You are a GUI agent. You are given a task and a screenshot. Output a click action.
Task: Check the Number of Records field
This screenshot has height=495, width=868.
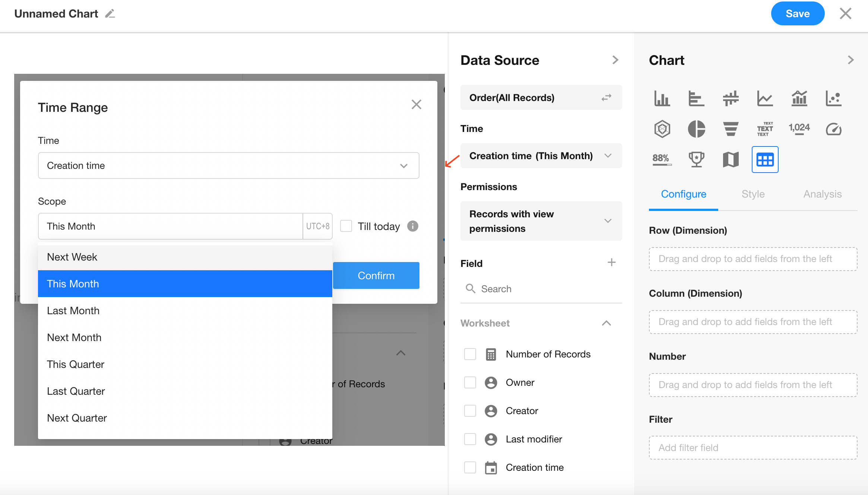pos(470,354)
